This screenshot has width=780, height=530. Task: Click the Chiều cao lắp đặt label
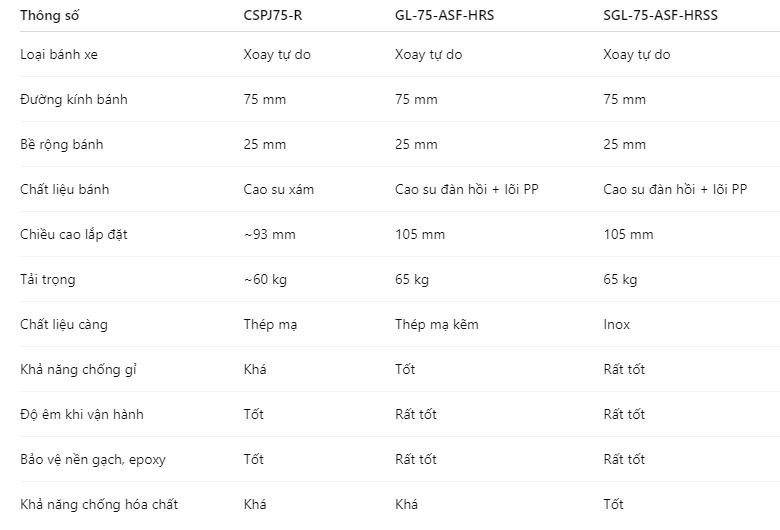point(74,234)
